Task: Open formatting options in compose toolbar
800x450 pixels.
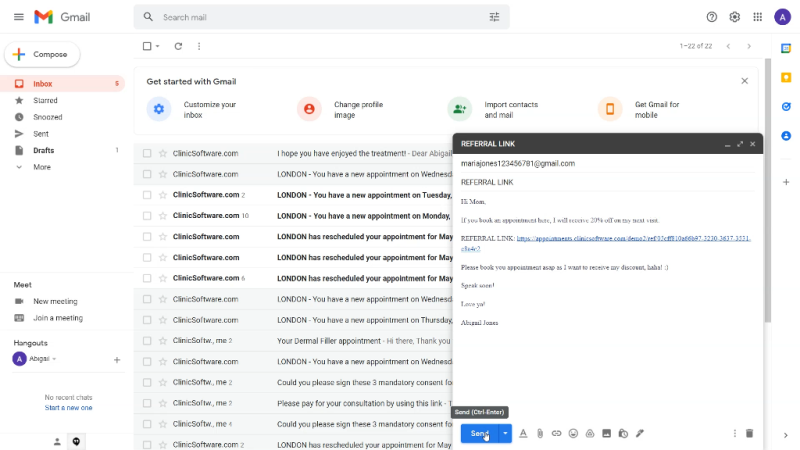Action: point(523,433)
